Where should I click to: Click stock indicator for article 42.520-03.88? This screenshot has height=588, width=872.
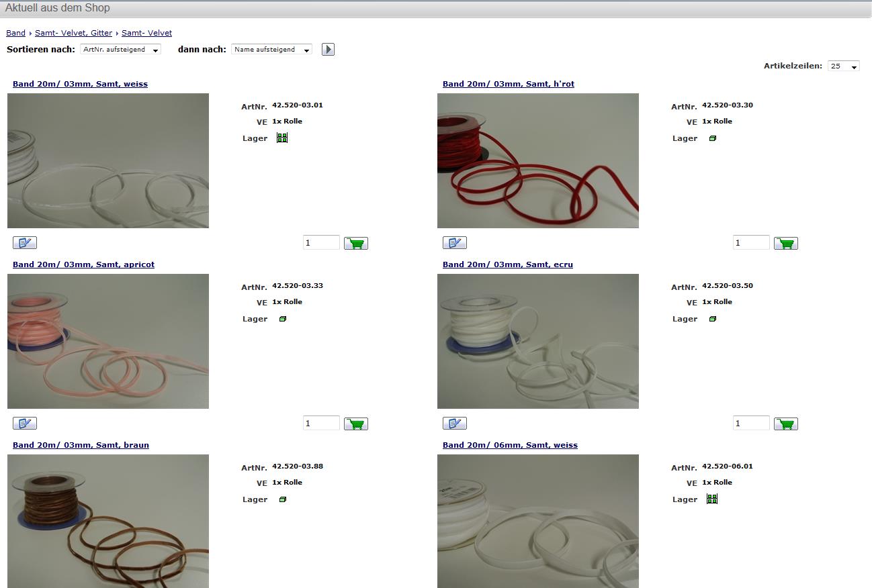coord(283,499)
